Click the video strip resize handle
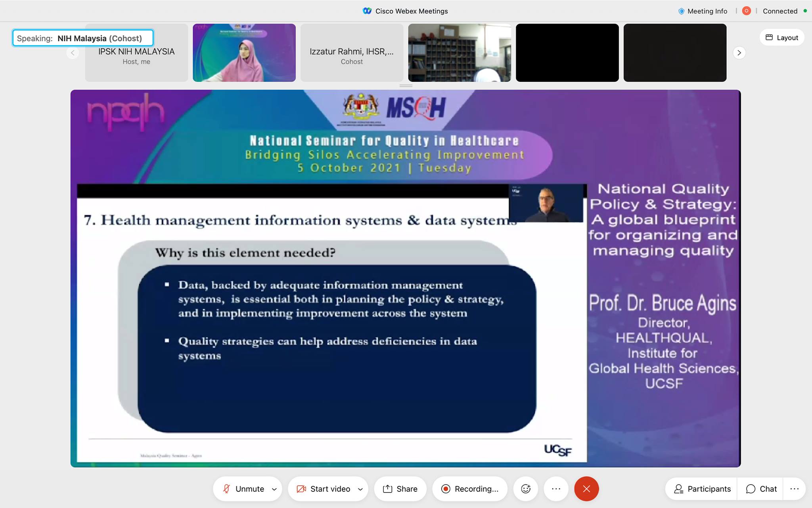This screenshot has height=508, width=812. (x=406, y=86)
